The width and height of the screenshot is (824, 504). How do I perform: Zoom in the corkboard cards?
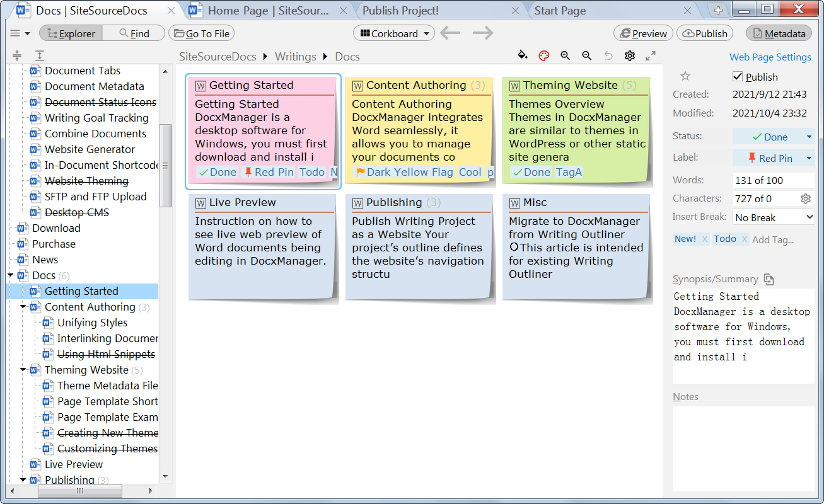(x=566, y=55)
